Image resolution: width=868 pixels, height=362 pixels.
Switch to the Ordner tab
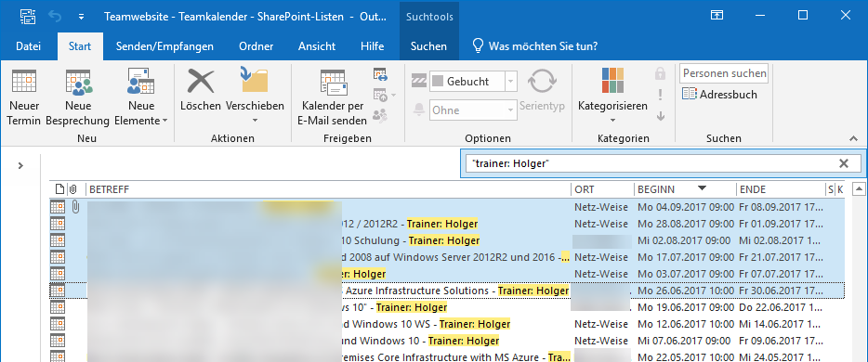point(256,46)
